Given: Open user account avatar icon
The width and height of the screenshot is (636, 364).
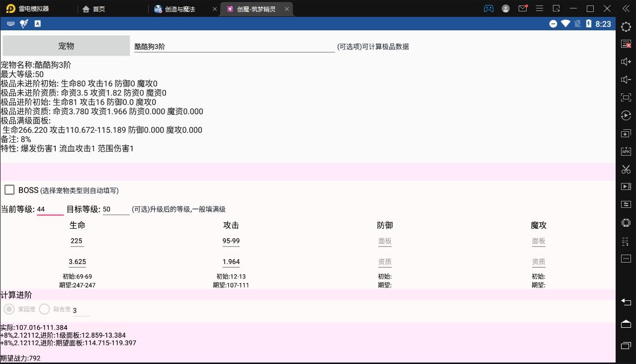Looking at the screenshot, I should 506,8.
